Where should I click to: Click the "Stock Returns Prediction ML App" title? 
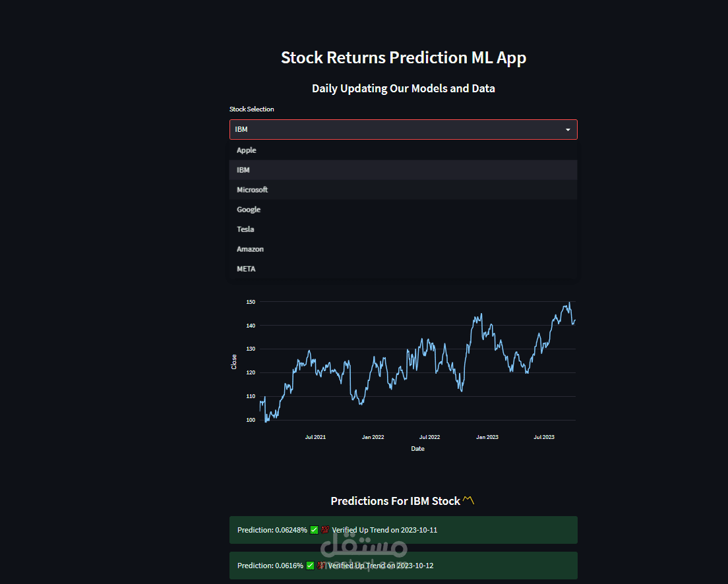pos(404,57)
